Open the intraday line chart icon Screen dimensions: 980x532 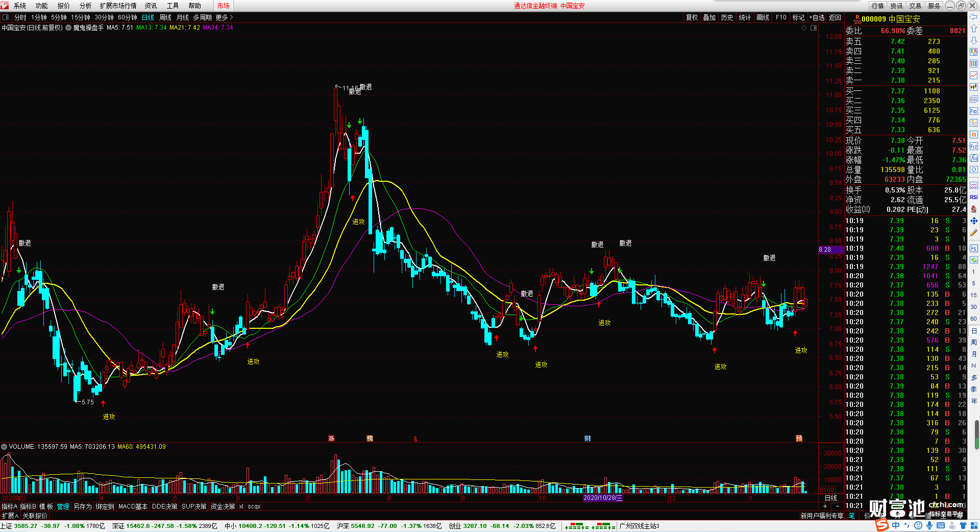click(x=973, y=76)
